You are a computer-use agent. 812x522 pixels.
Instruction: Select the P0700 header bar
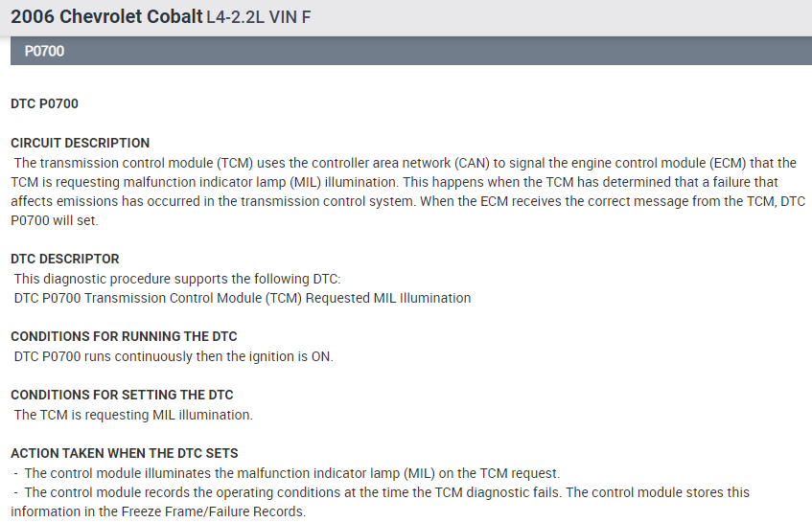point(411,51)
